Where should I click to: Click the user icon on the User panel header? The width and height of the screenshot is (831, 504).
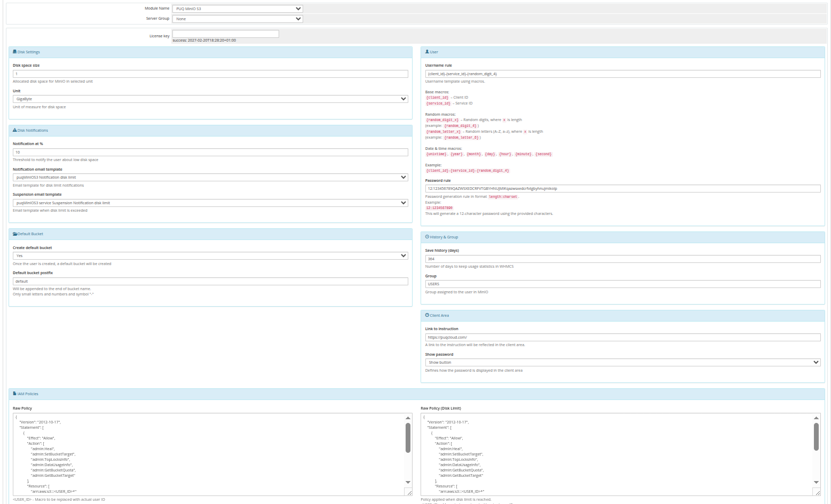click(x=426, y=52)
